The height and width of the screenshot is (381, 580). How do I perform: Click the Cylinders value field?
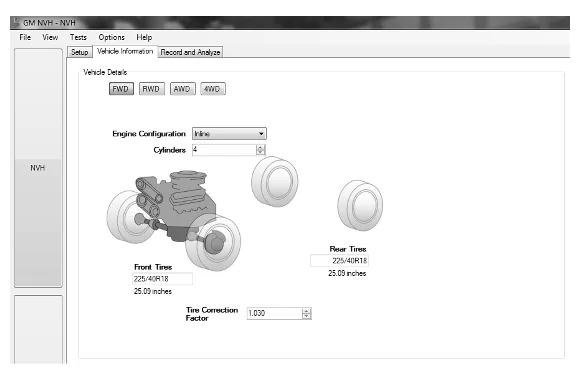224,149
